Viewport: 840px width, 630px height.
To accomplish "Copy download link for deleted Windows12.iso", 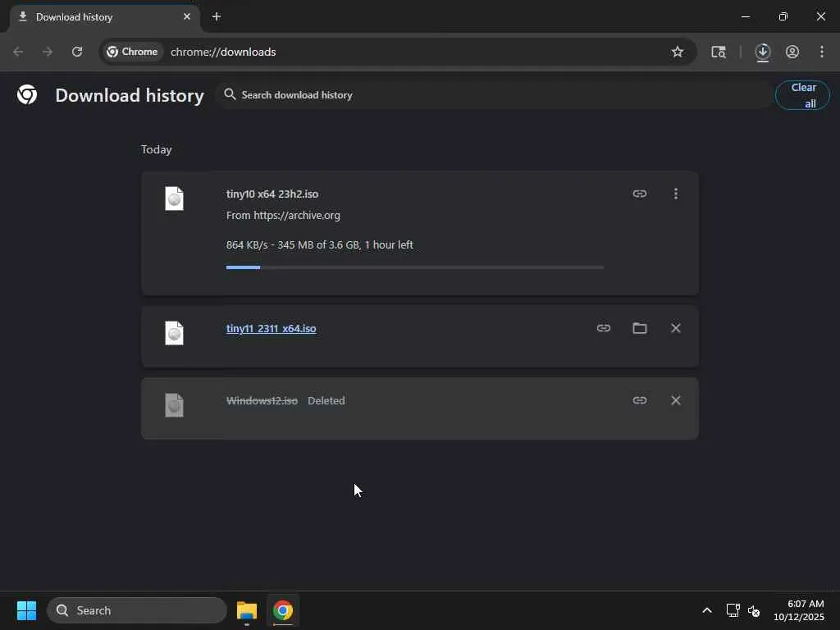I will [x=640, y=400].
